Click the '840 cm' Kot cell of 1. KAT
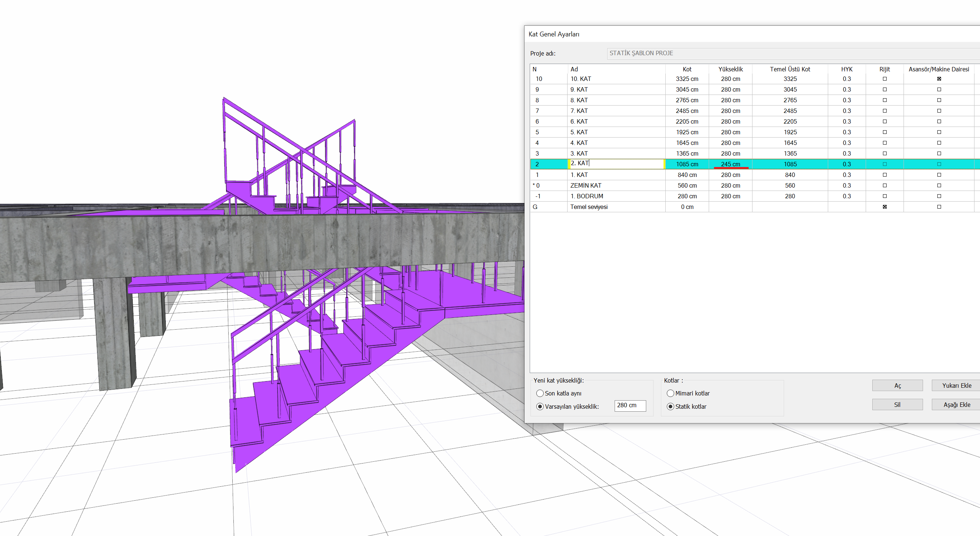Image resolution: width=980 pixels, height=536 pixels. tap(687, 175)
